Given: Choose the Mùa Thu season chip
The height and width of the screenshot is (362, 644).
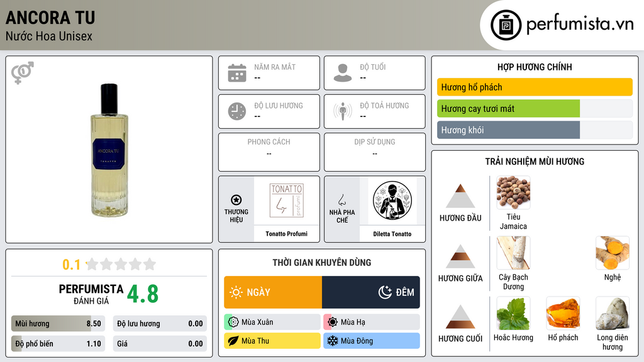Looking at the screenshot, I should pyautogui.click(x=272, y=341).
